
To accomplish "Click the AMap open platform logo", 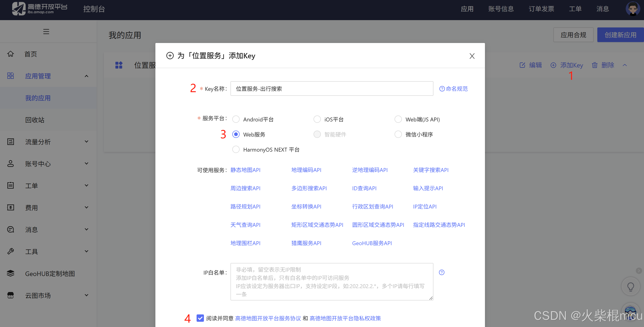I will tap(40, 8).
